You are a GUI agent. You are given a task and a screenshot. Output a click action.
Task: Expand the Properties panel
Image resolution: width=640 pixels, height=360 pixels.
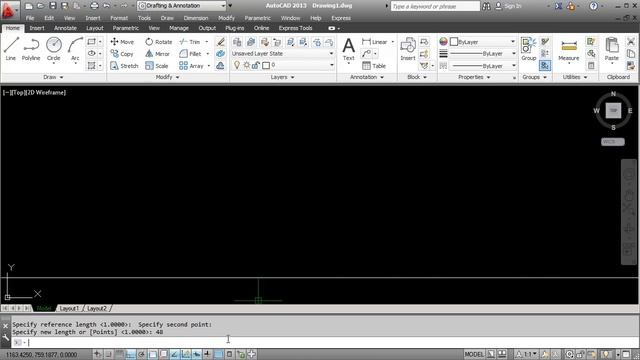474,77
